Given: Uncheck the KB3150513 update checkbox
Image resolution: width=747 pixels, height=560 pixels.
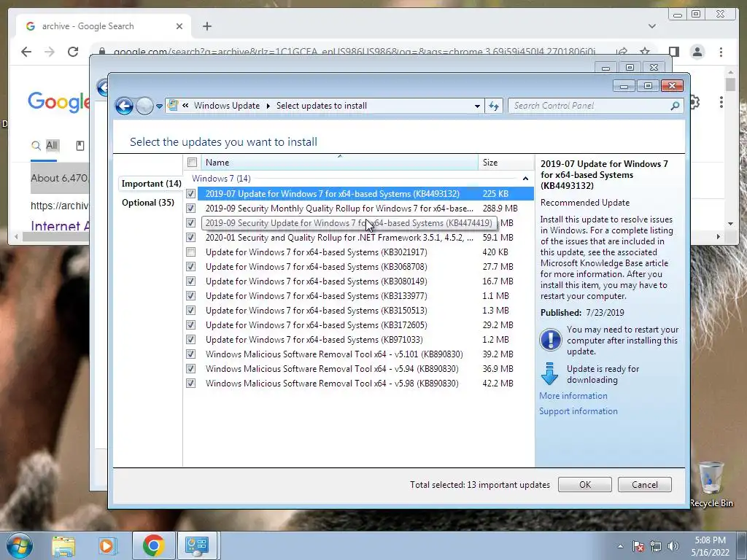Looking at the screenshot, I should pos(190,311).
